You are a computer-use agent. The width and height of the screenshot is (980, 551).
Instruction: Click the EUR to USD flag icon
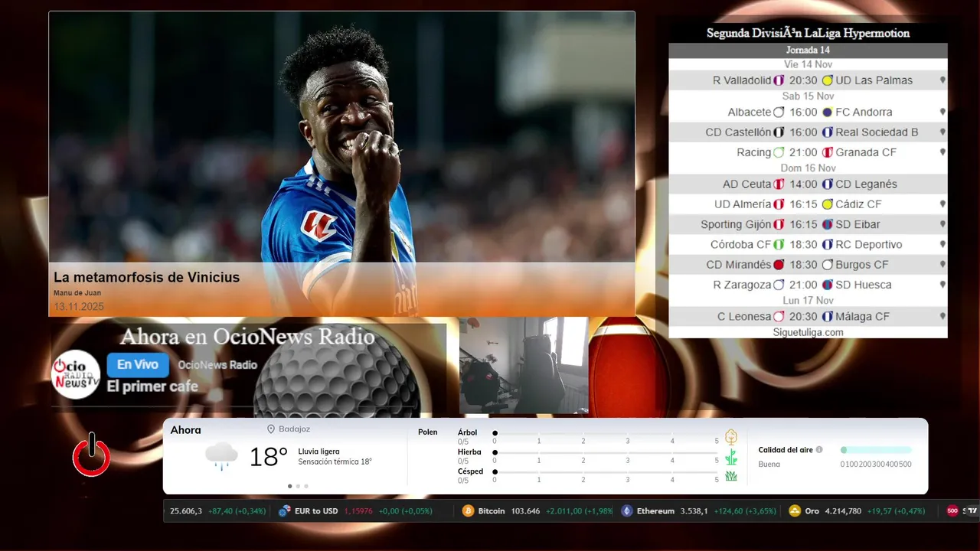tap(285, 510)
